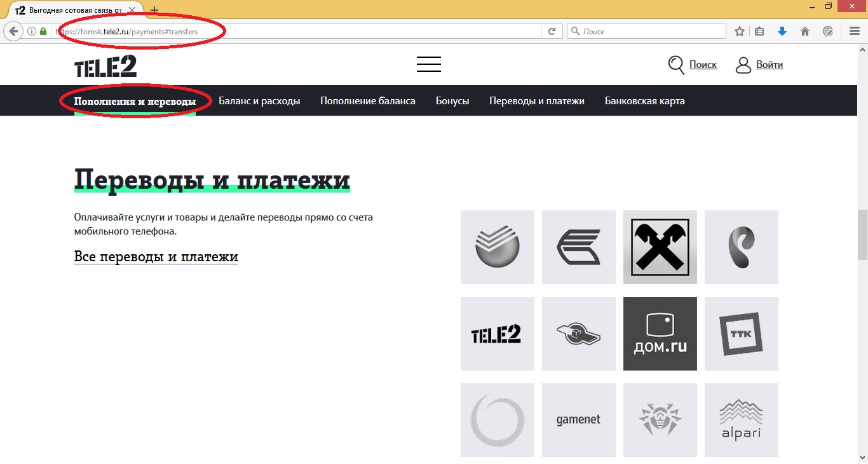The image size is (868, 464).
Task: Open the Raiffeisen Bank crossed-axes logo tile
Action: point(660,247)
